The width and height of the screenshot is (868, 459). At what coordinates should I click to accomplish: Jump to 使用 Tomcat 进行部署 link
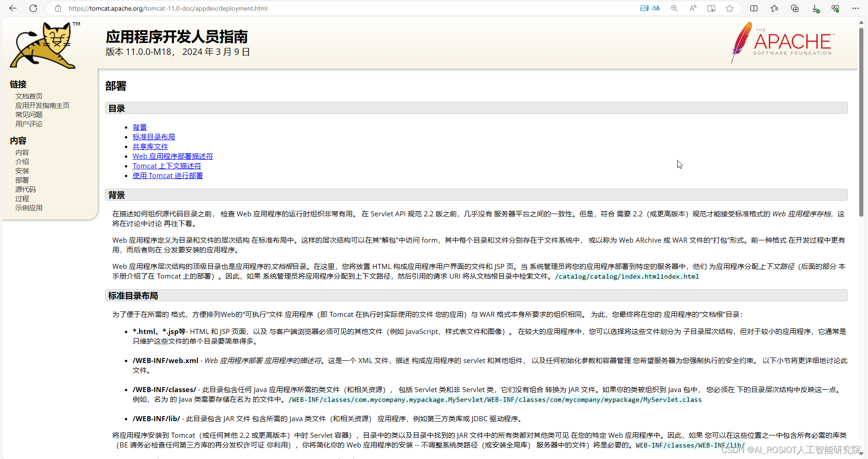click(168, 175)
